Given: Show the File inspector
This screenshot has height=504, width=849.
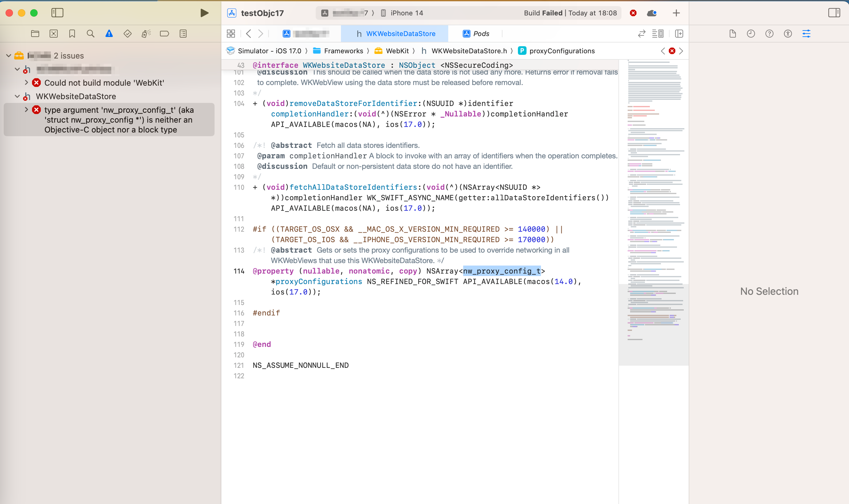Looking at the screenshot, I should (732, 34).
